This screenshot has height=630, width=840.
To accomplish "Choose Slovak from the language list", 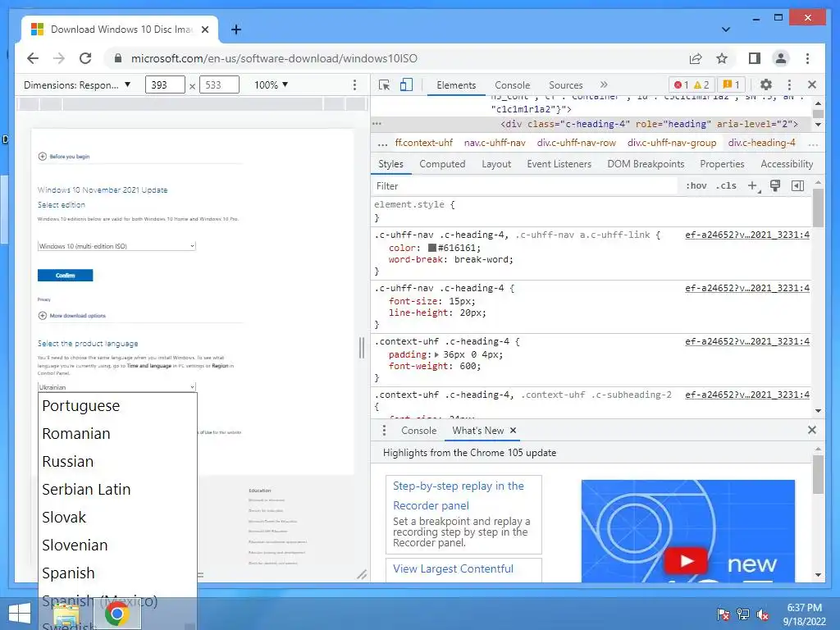I will [118, 518].
